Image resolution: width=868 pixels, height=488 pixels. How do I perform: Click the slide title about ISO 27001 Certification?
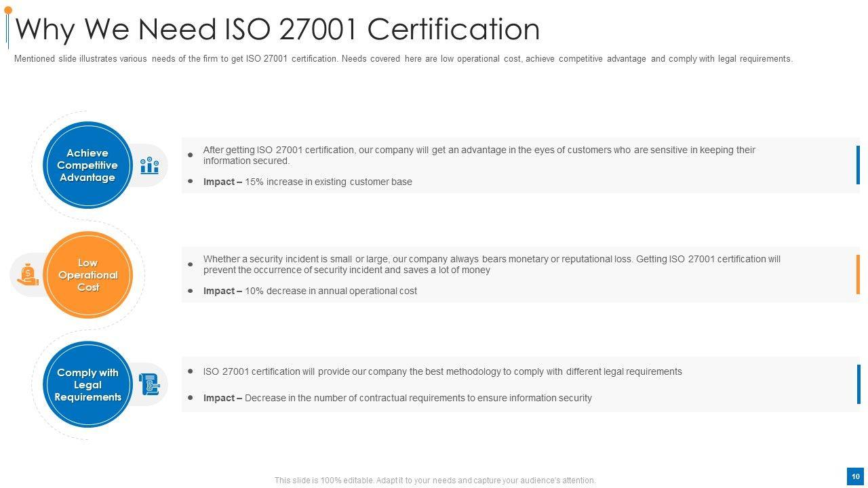click(277, 29)
